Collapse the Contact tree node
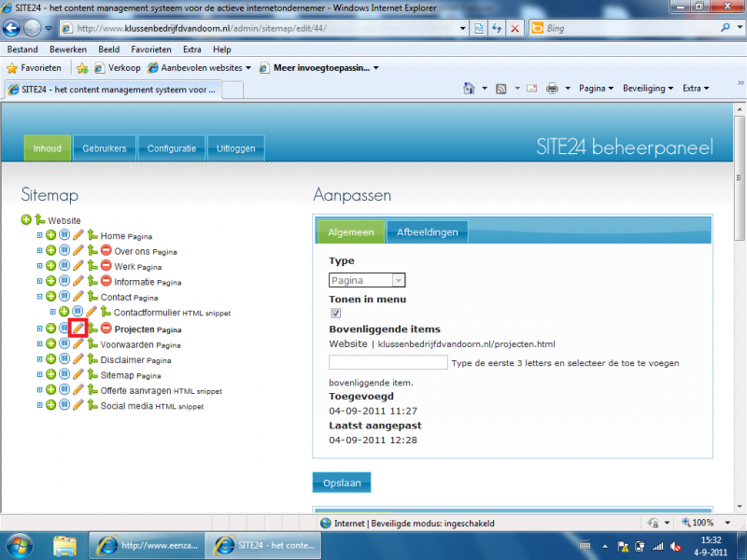The image size is (747, 560). tap(39, 298)
